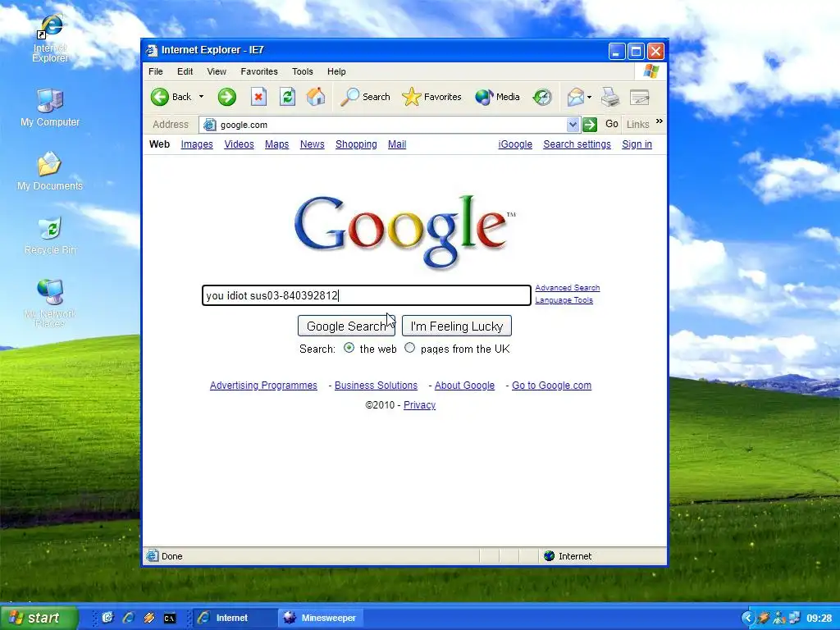Open the Back button history dropdown arrow

(202, 97)
